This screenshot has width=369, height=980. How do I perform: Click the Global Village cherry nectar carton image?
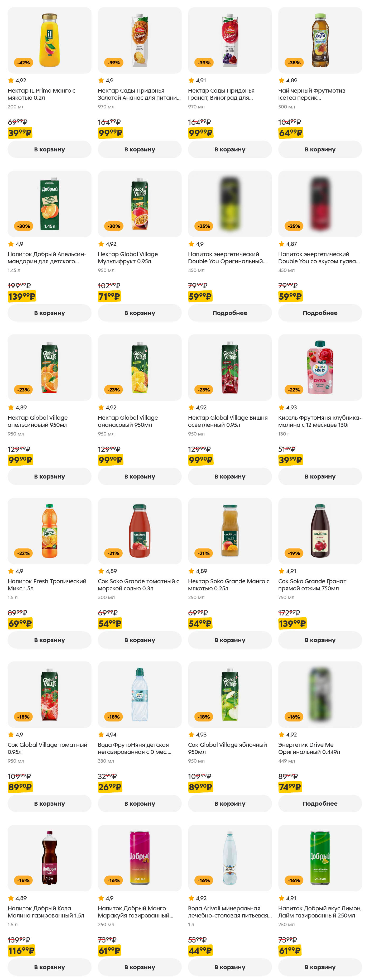click(230, 367)
